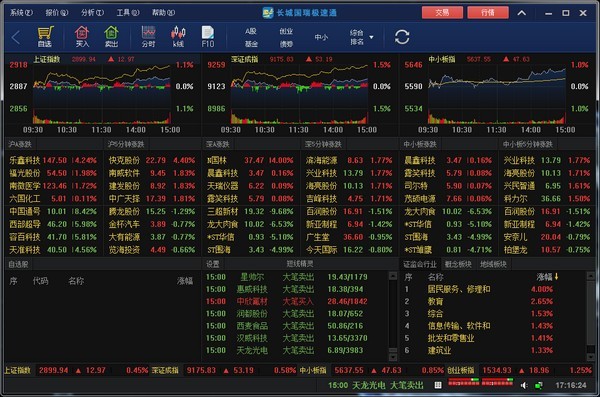This screenshot has width=600, height=397.
Task: Switch to the 深A涨跌 tab
Action: pos(218,144)
